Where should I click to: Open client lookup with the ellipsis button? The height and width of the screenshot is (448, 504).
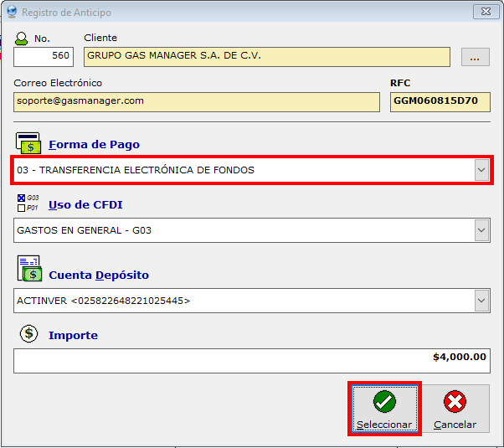click(475, 57)
